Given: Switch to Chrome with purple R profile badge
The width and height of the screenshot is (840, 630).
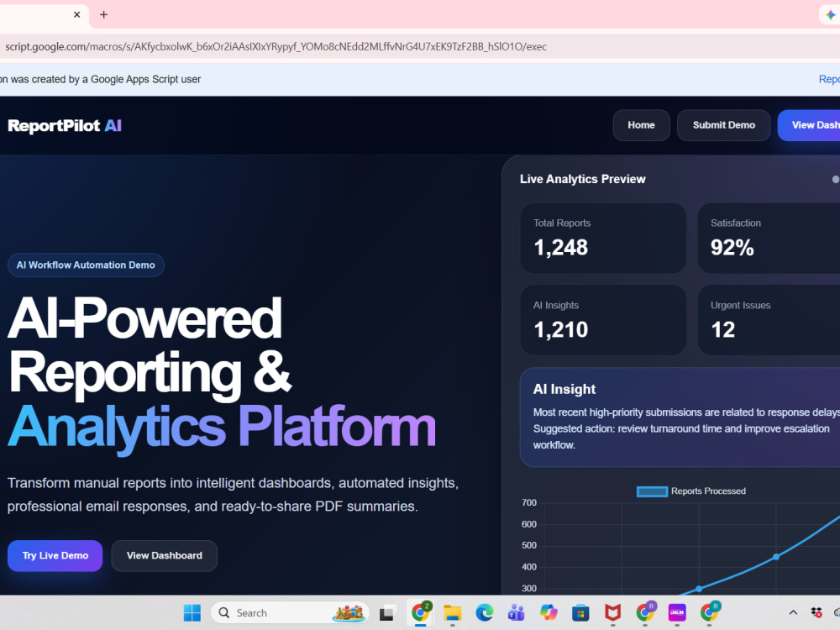Looking at the screenshot, I should tap(645, 612).
